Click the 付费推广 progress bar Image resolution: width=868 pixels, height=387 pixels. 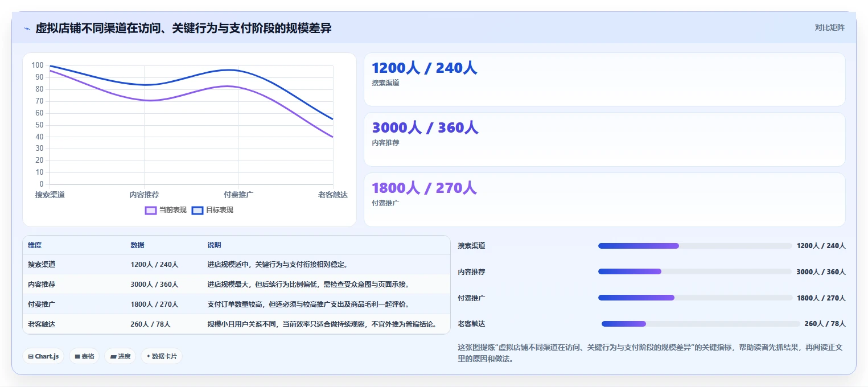pos(695,298)
